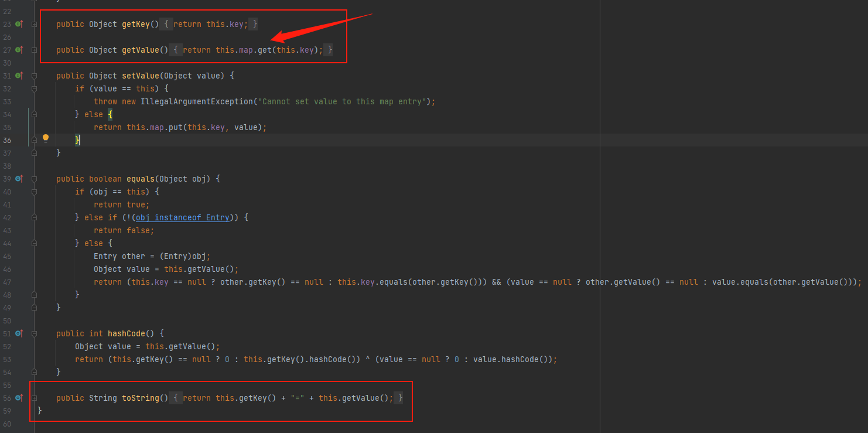Expand the folded toString method in the gutter
This screenshot has width=868, height=433.
(x=34, y=398)
